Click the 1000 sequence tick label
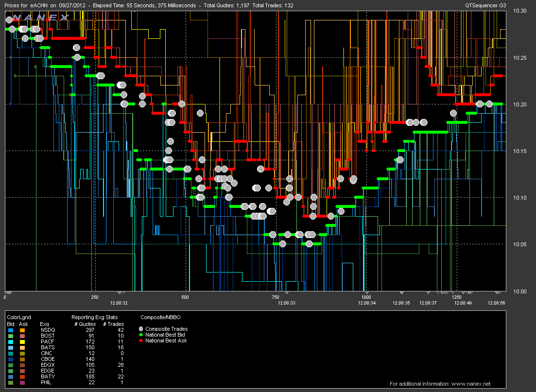This screenshot has width=536, height=392. coord(366,297)
